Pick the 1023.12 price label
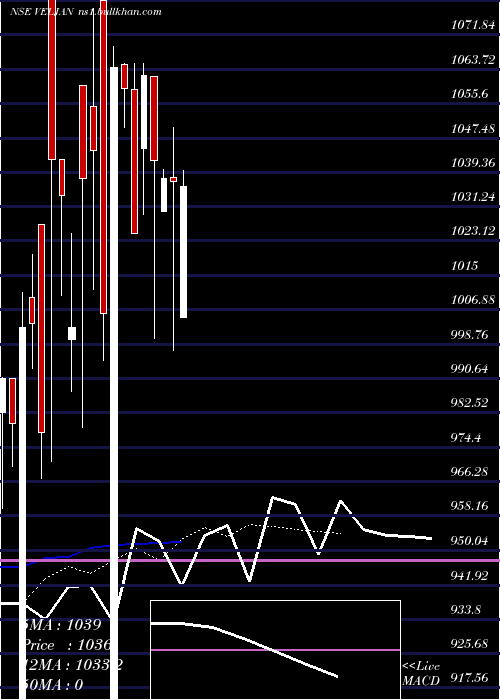This screenshot has height=700, width=500. (473, 231)
